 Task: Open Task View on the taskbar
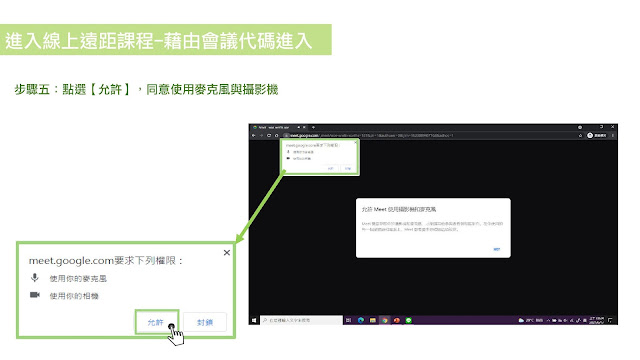(349, 320)
